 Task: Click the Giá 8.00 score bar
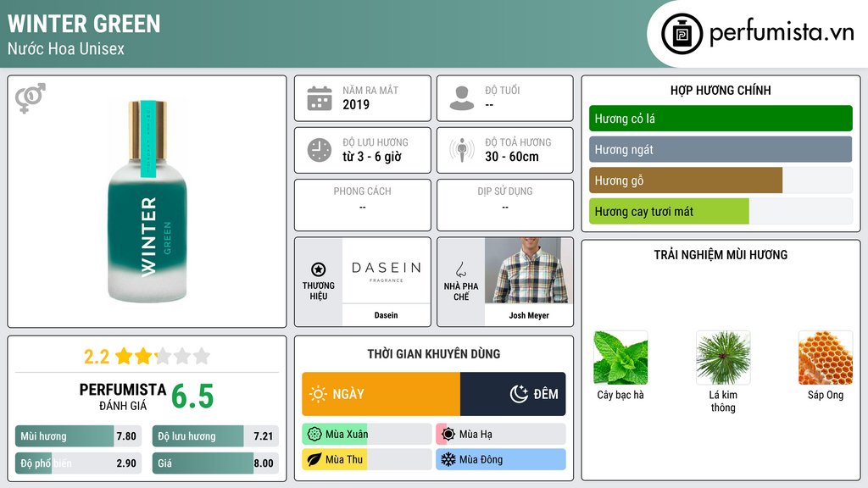click(x=215, y=463)
